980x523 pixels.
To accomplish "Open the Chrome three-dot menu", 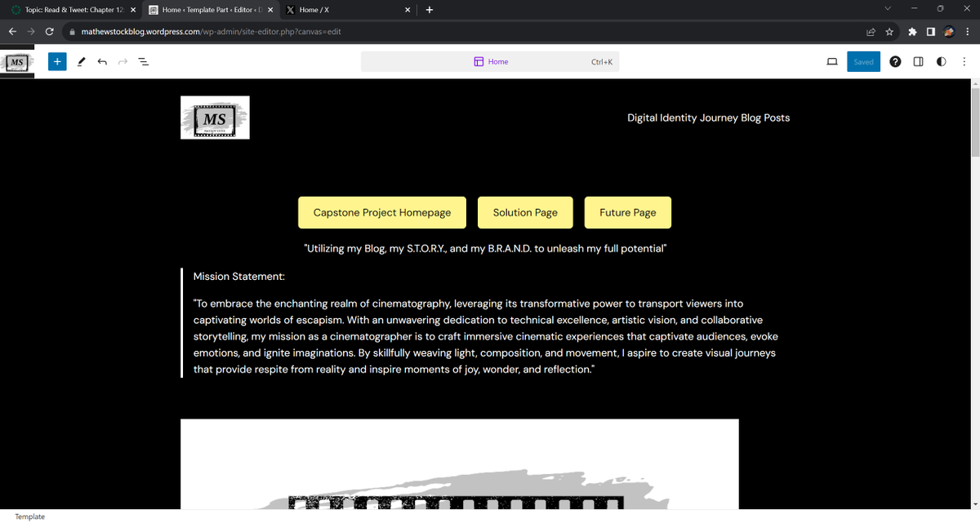I will tap(967, 32).
